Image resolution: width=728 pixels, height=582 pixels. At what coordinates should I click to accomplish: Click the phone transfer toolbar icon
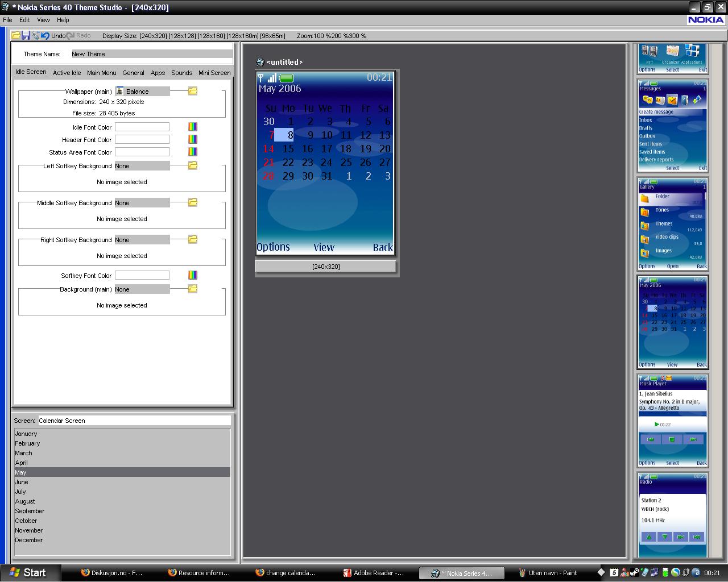pos(35,35)
